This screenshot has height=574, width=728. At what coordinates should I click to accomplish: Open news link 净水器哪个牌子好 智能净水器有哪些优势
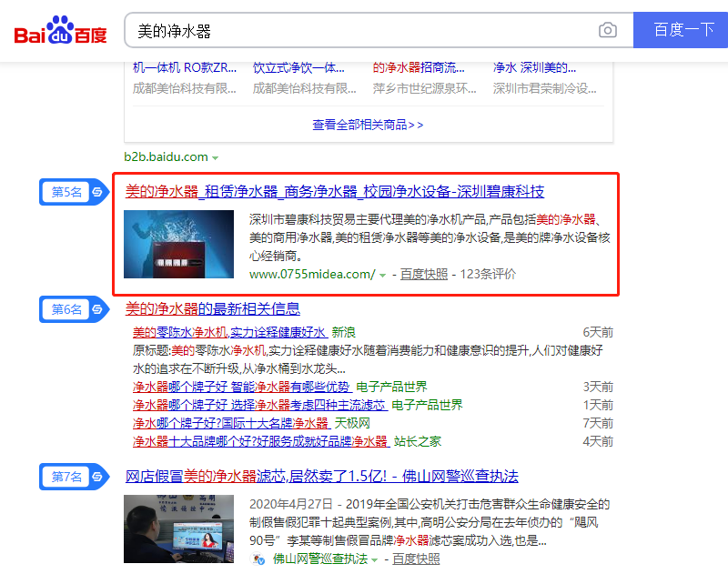[242, 387]
